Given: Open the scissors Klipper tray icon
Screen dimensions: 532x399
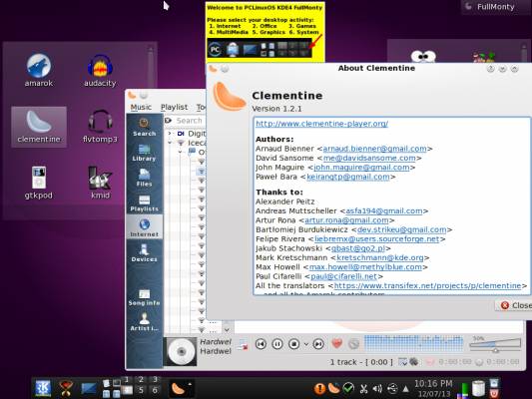Looking at the screenshot, I should [x=363, y=388].
